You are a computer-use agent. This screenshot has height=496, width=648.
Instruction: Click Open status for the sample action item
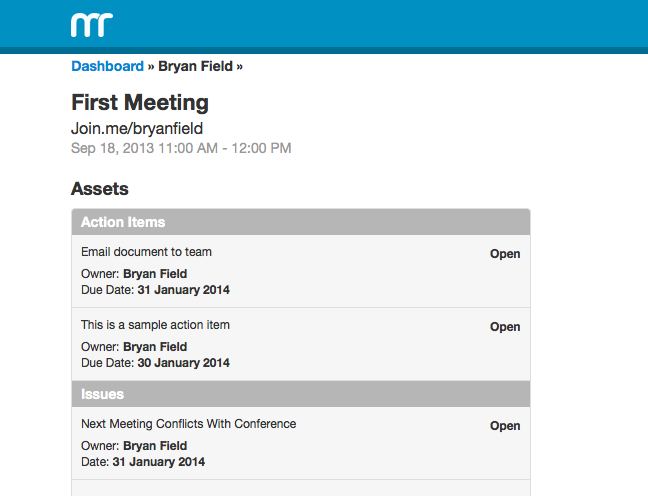(505, 327)
